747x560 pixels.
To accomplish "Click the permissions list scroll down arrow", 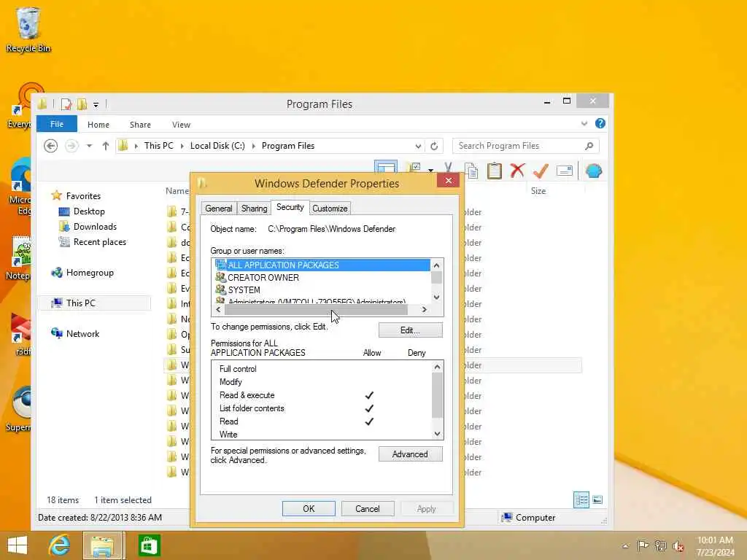I will (438, 434).
